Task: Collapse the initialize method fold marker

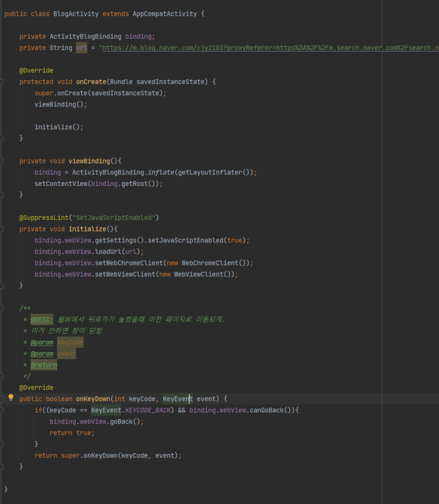Action: [2, 229]
